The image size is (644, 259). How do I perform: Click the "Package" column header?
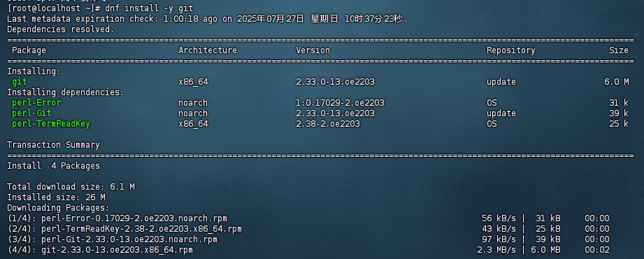coord(29,50)
